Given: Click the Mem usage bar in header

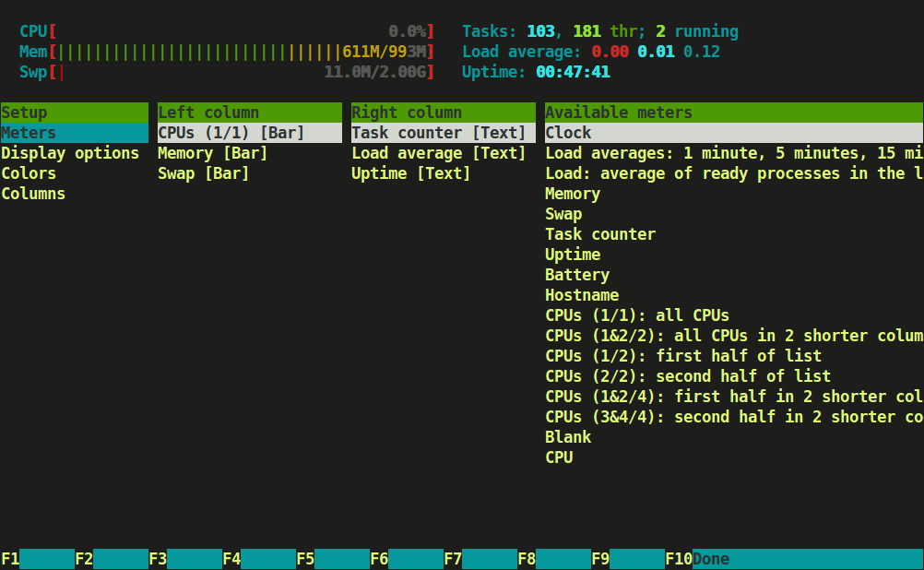Looking at the screenshot, I should pos(227,52).
